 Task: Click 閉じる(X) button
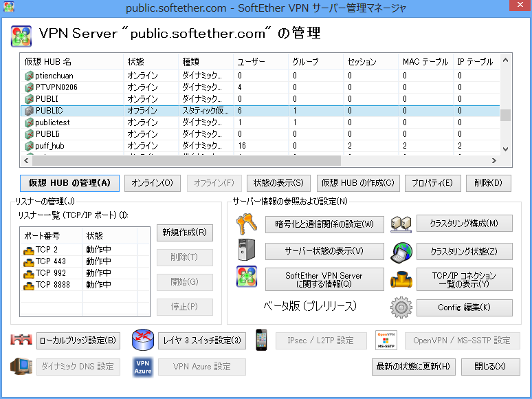490,367
